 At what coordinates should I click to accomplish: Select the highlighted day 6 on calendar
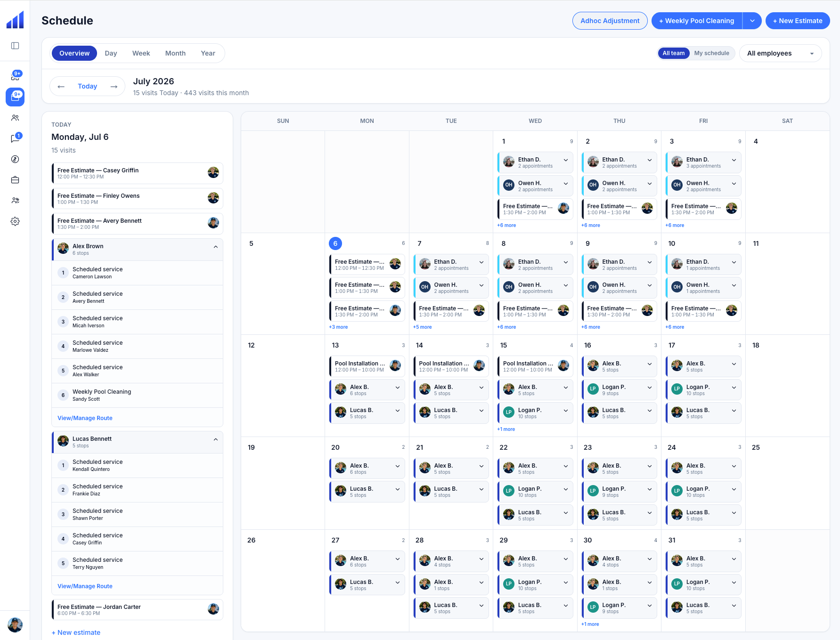[335, 243]
